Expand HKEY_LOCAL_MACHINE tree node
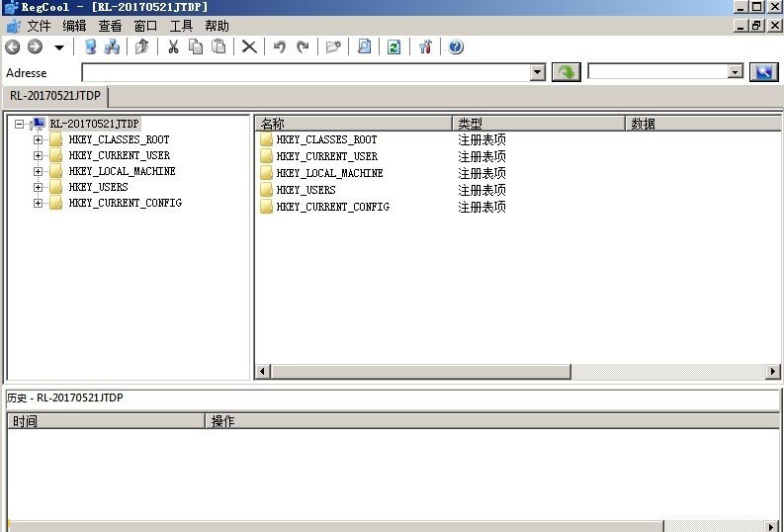 click(39, 171)
